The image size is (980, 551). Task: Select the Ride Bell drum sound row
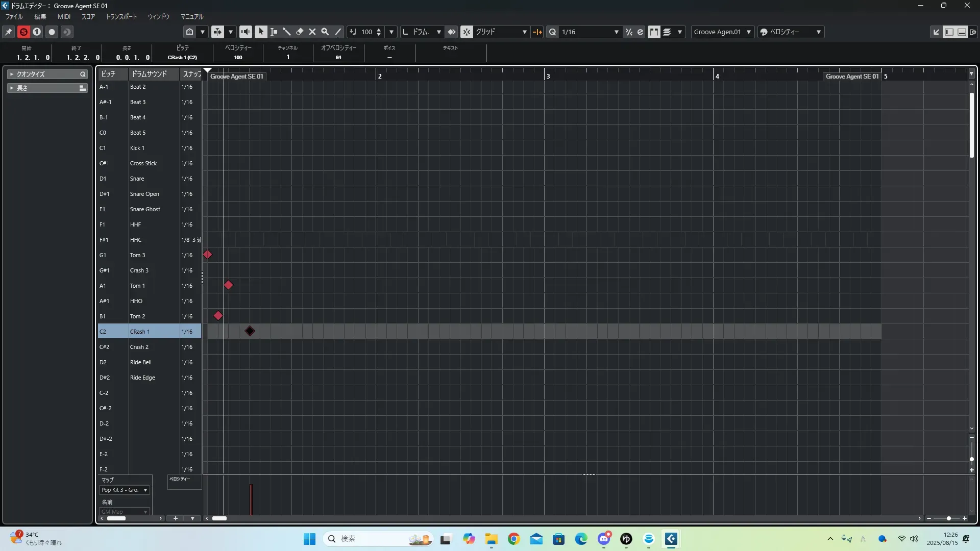(x=141, y=362)
